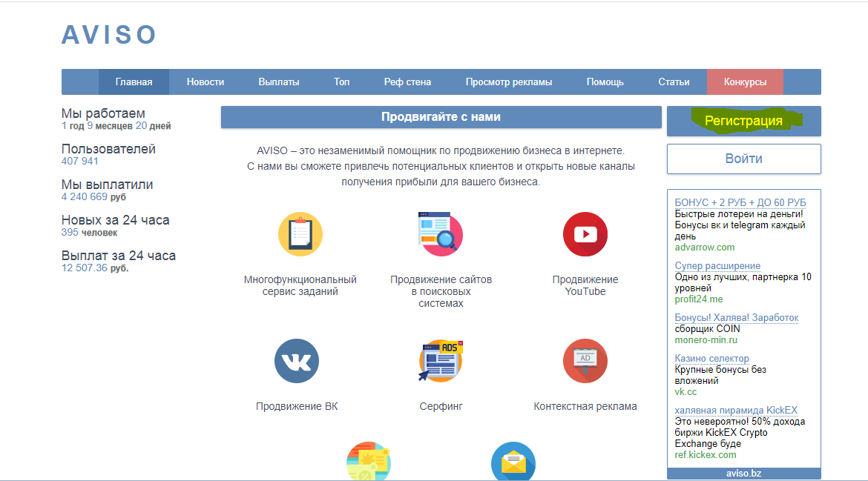Click the Контекстная реклама billboard icon
This screenshot has width=868, height=481.
coord(585,361)
